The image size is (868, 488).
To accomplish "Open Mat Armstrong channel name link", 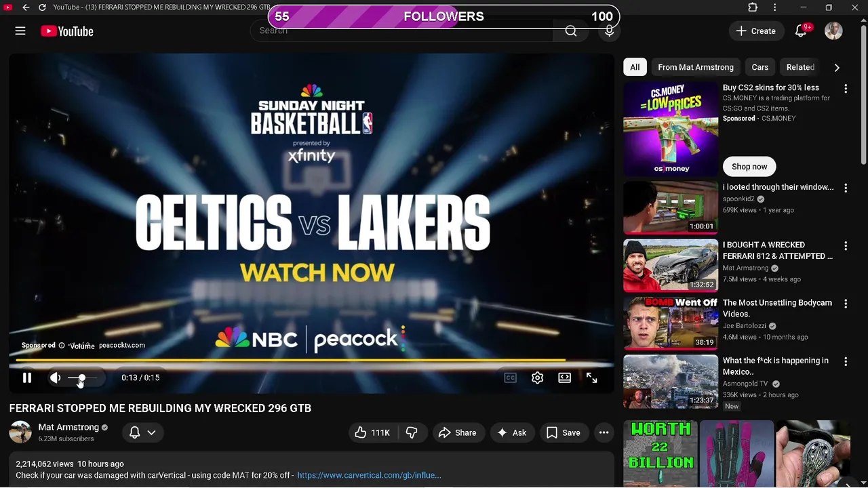I will [x=68, y=427].
